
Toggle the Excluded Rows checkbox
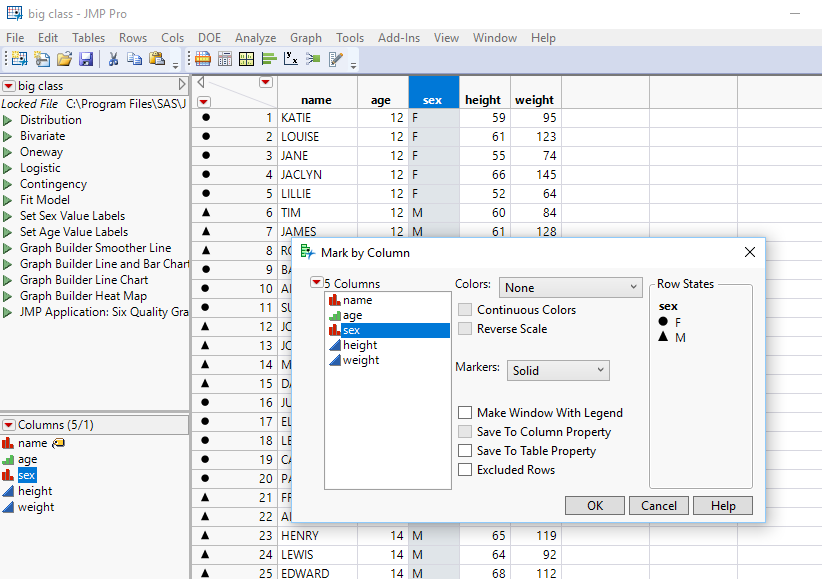click(465, 470)
